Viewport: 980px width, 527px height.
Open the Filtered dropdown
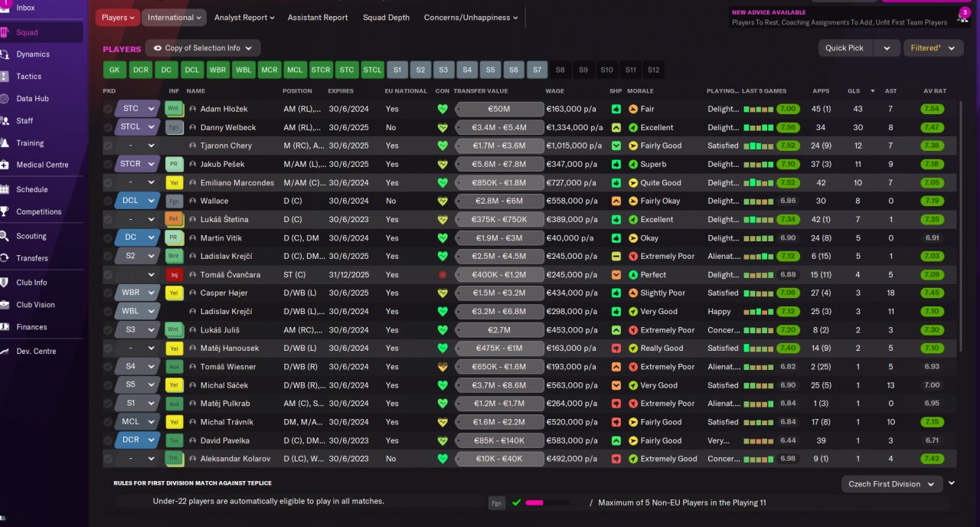[933, 48]
